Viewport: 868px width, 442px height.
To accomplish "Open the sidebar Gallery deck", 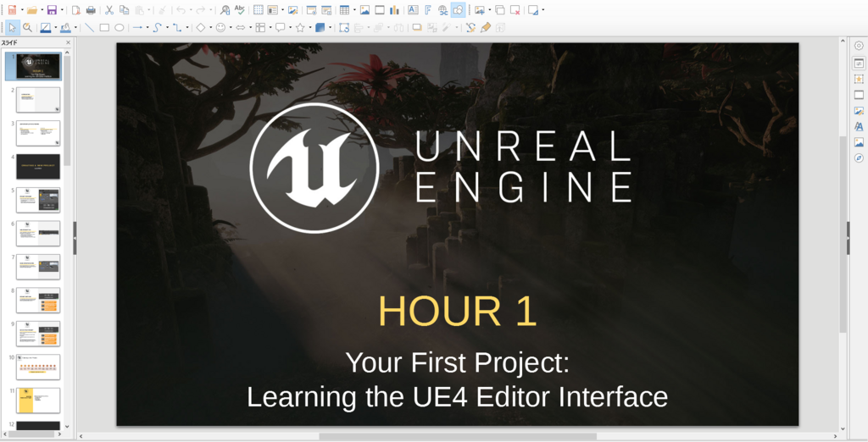I will (x=859, y=142).
